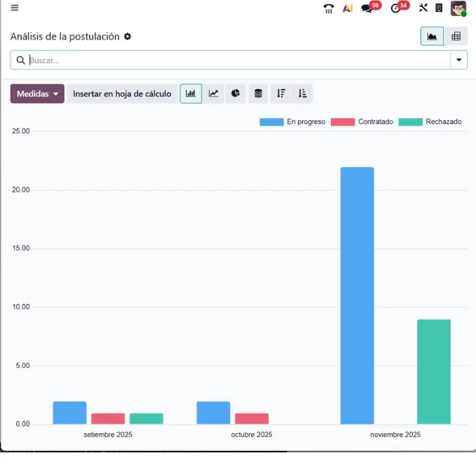Select bar chart mode
This screenshot has height=476, width=476.
click(x=191, y=94)
